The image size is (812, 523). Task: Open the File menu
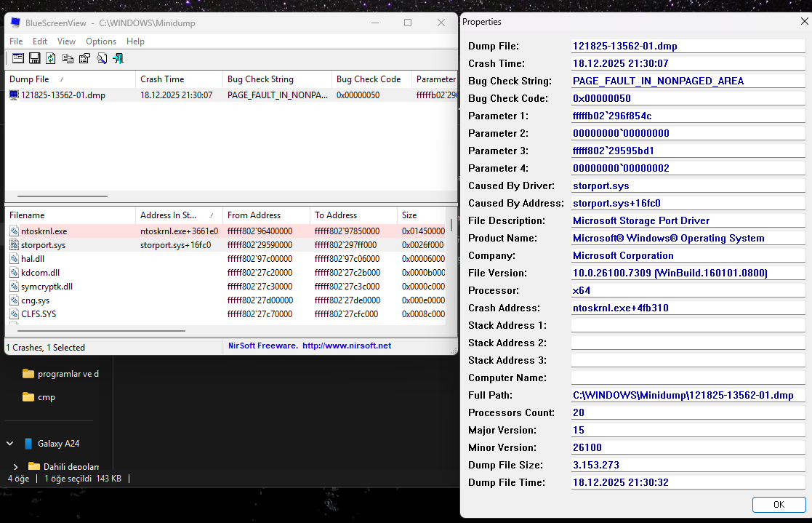pyautogui.click(x=16, y=41)
